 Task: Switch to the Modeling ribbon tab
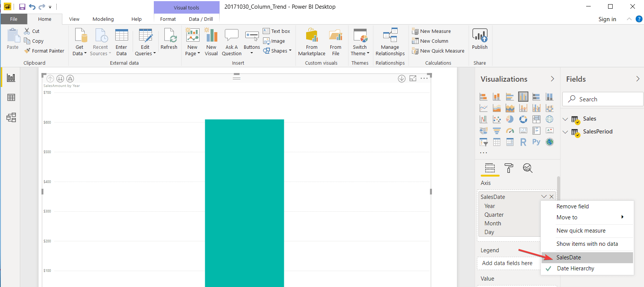[103, 19]
